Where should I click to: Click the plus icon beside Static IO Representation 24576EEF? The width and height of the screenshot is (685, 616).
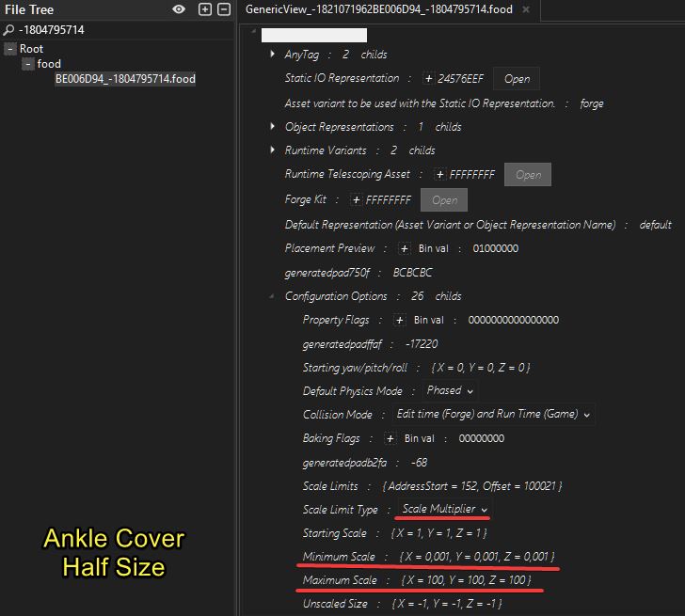coord(428,79)
